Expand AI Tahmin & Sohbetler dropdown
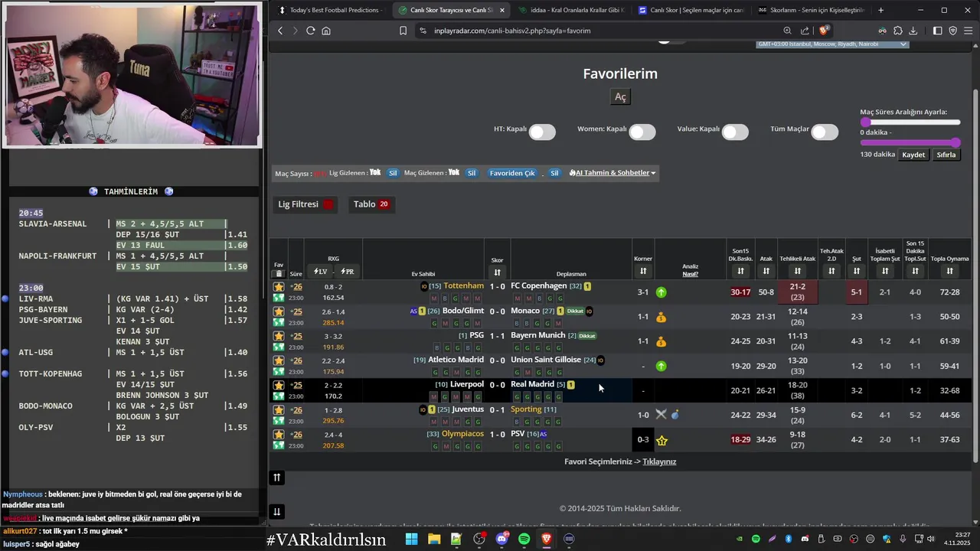The width and height of the screenshot is (980, 551). [612, 173]
